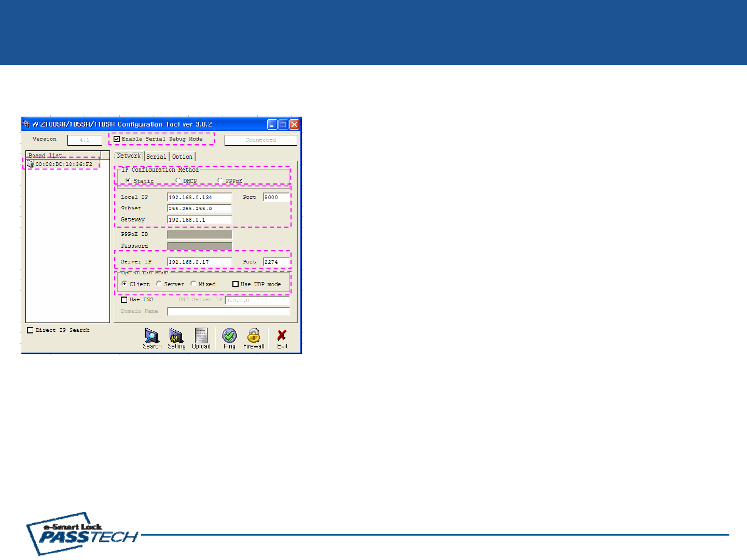The width and height of the screenshot is (747, 560).
Task: Switch to the Network tab
Action: click(129, 156)
